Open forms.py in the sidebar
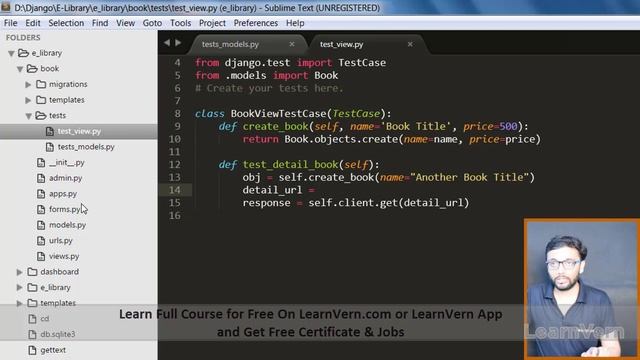 coord(64,209)
